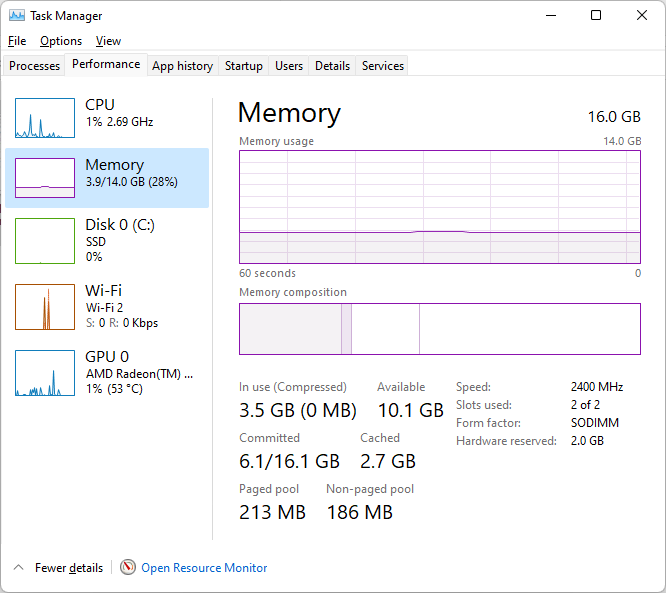Select the GPU 0 graph thumbnail

(x=45, y=373)
